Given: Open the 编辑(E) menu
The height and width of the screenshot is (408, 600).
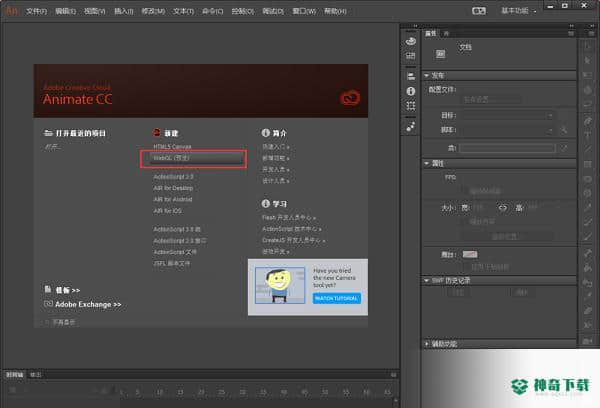Looking at the screenshot, I should (65, 11).
